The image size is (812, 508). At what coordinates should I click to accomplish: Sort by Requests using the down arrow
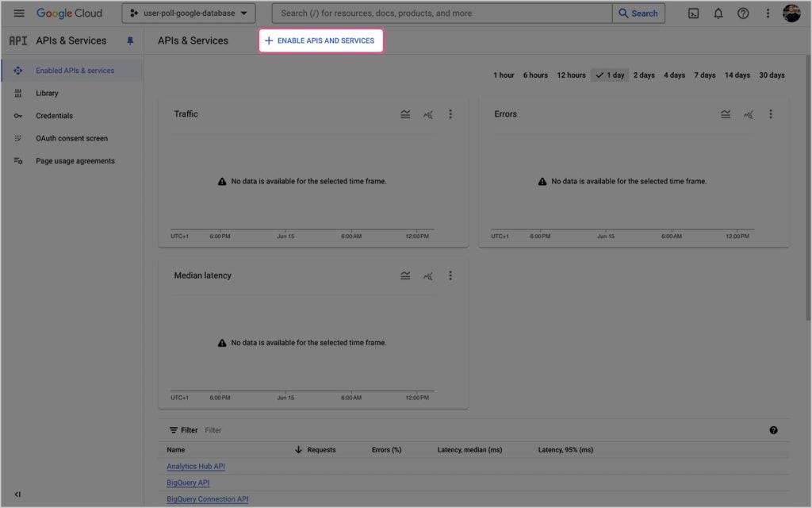(298, 450)
